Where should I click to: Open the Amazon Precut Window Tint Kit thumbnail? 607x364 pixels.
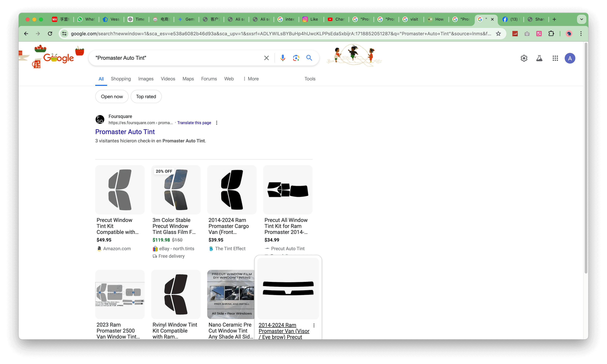[120, 190]
